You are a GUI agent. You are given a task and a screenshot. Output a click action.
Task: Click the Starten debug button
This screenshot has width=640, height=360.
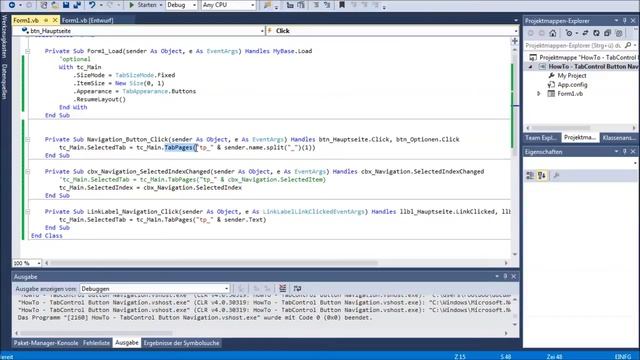click(x=142, y=5)
